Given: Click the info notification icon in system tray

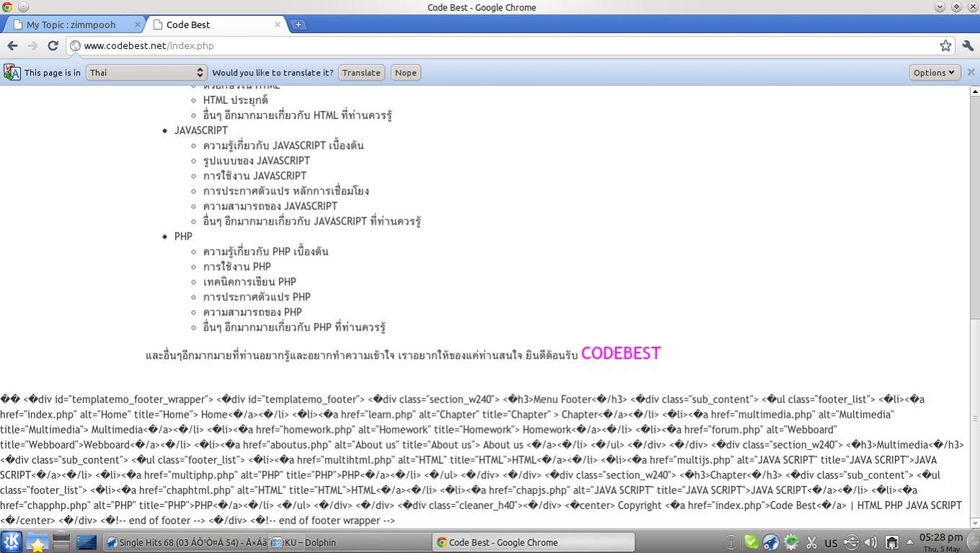Looking at the screenshot, I should 731,542.
